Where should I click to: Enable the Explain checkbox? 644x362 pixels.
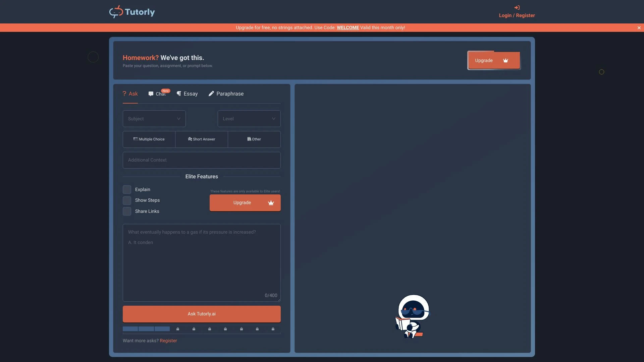pyautogui.click(x=127, y=189)
